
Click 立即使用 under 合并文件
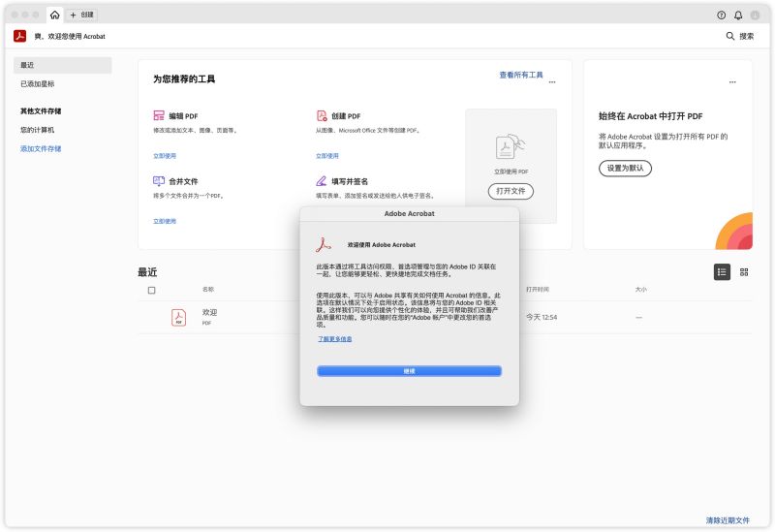click(165, 222)
